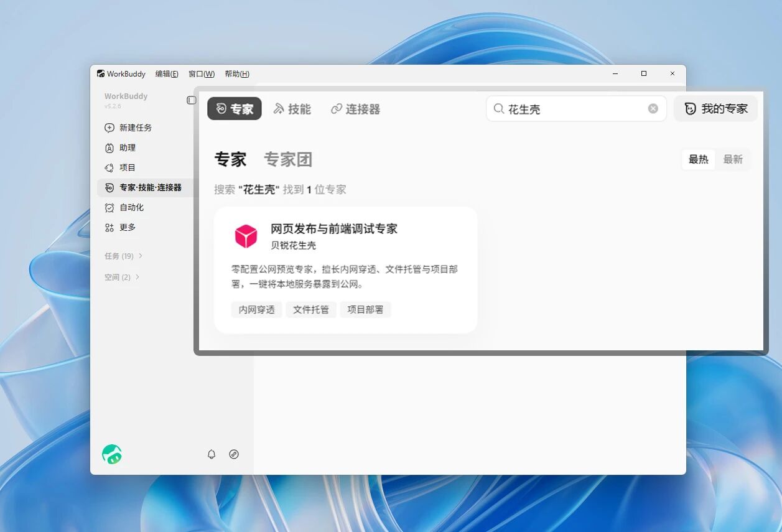Minimize the WorkBuddy window

615,73
